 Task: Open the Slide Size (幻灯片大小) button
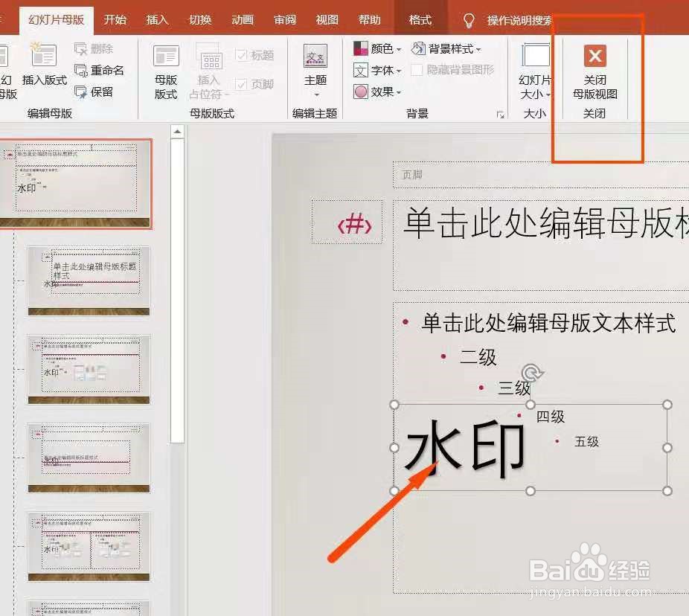[535, 71]
